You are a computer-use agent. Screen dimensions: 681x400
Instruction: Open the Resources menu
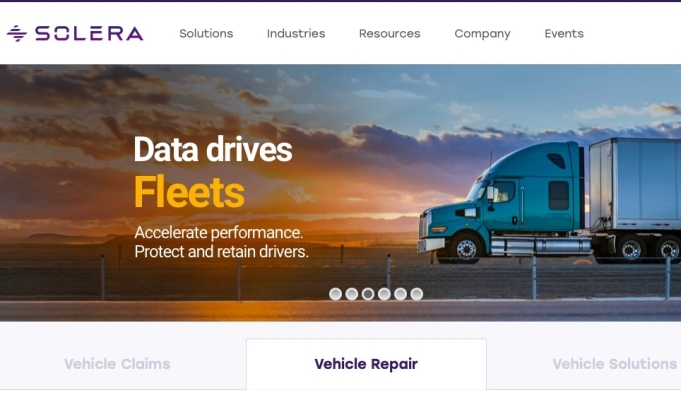coord(390,33)
